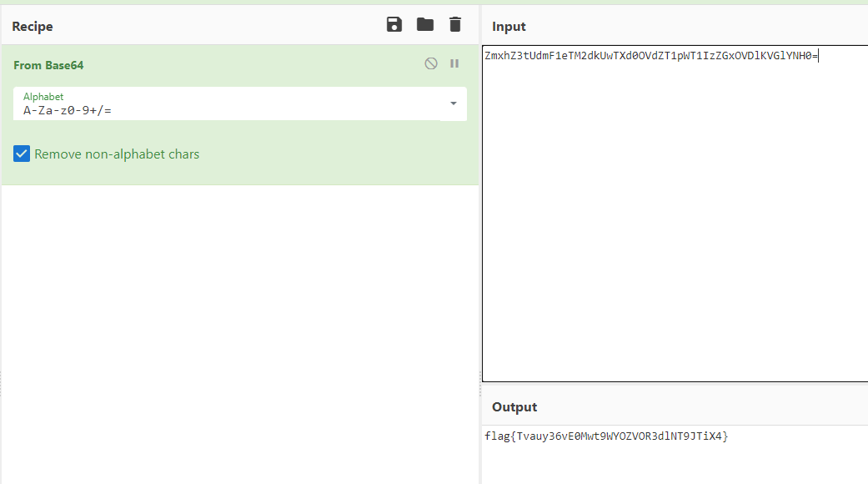This screenshot has height=484, width=868.
Task: Click the Recipe panel heading
Action: [33, 27]
